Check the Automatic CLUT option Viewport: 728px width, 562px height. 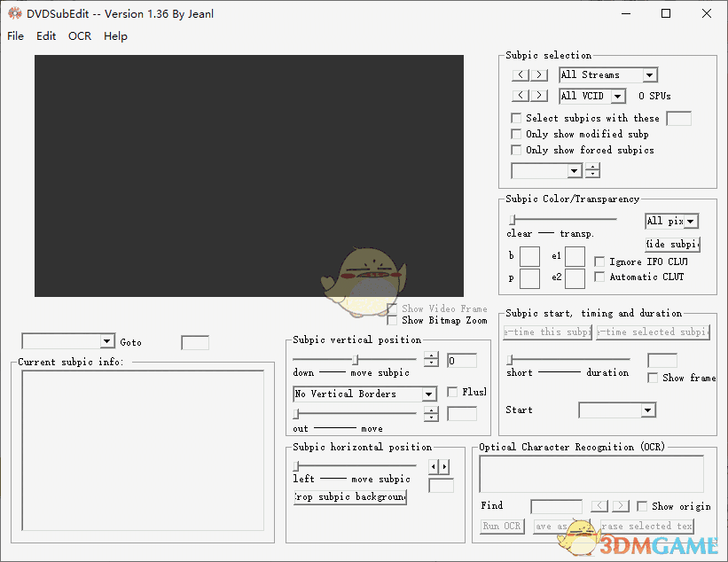[598, 277]
